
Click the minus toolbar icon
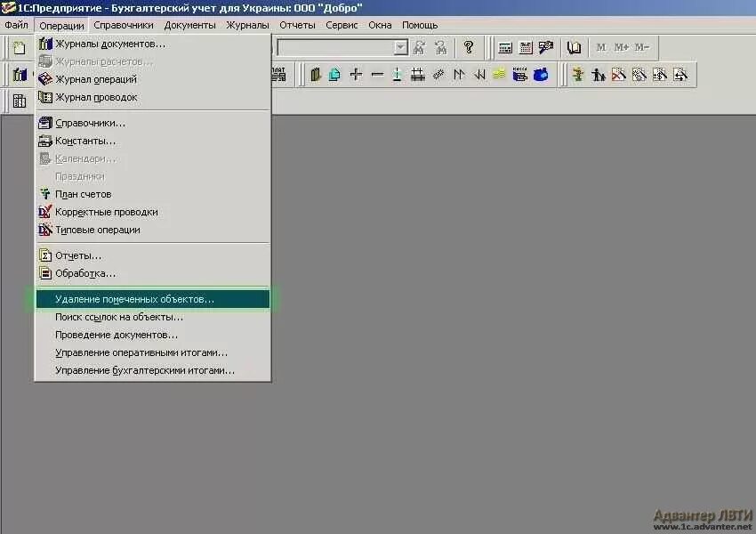[376, 75]
